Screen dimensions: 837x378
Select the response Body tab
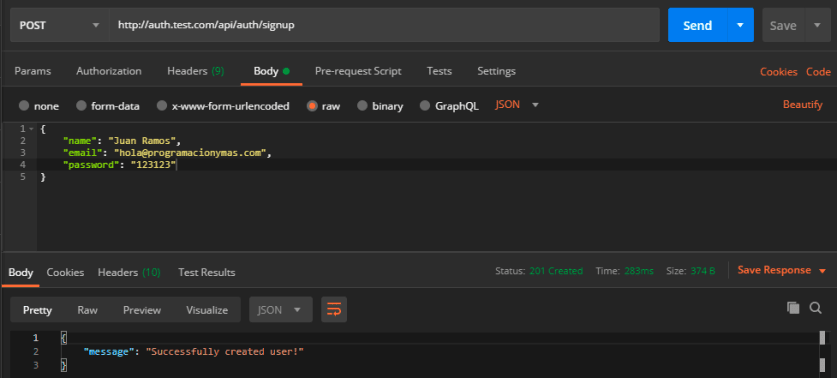(21, 272)
